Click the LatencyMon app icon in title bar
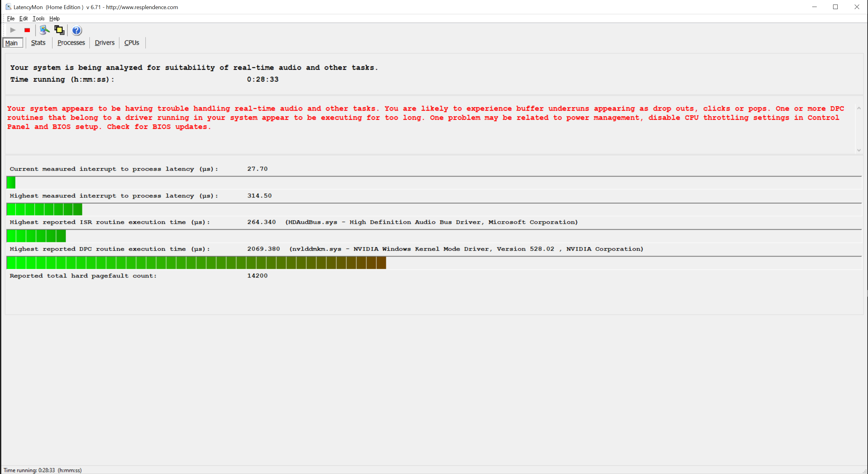The image size is (868, 474). click(x=8, y=7)
